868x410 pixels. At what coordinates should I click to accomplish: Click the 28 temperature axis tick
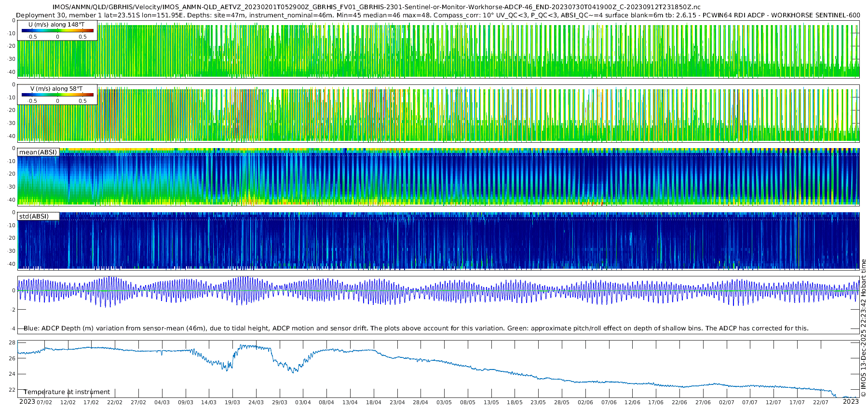(12, 342)
